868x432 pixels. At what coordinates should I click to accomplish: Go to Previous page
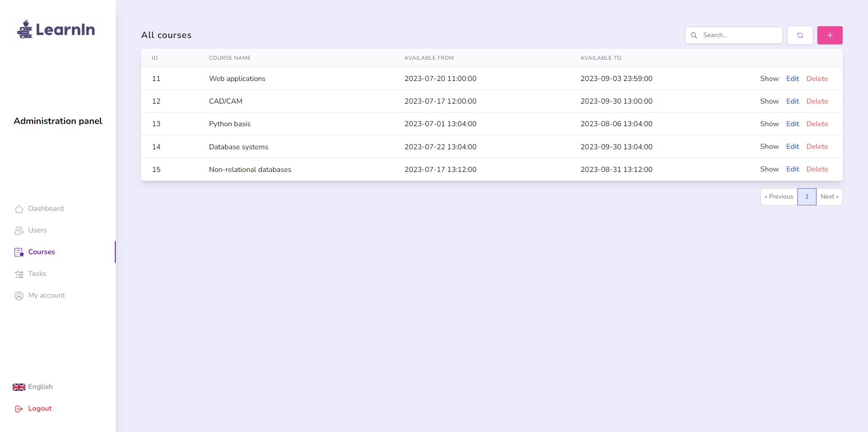pyautogui.click(x=779, y=197)
